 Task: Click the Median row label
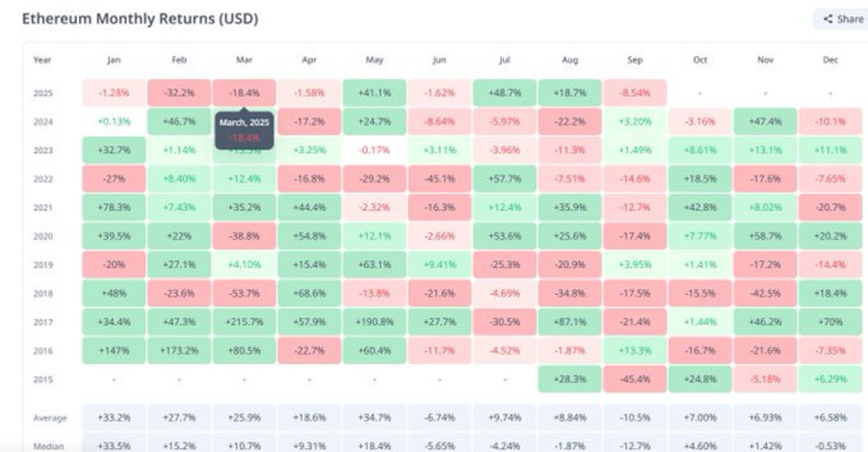(x=48, y=446)
